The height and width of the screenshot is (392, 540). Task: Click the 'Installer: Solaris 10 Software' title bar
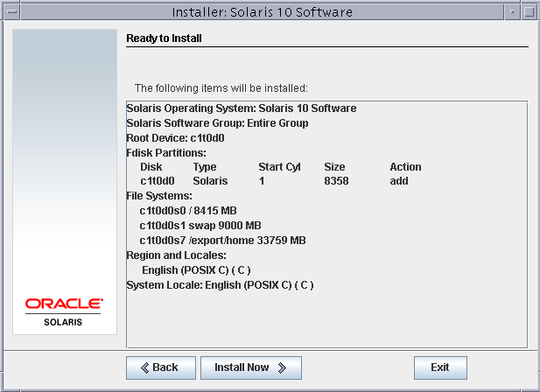click(263, 12)
